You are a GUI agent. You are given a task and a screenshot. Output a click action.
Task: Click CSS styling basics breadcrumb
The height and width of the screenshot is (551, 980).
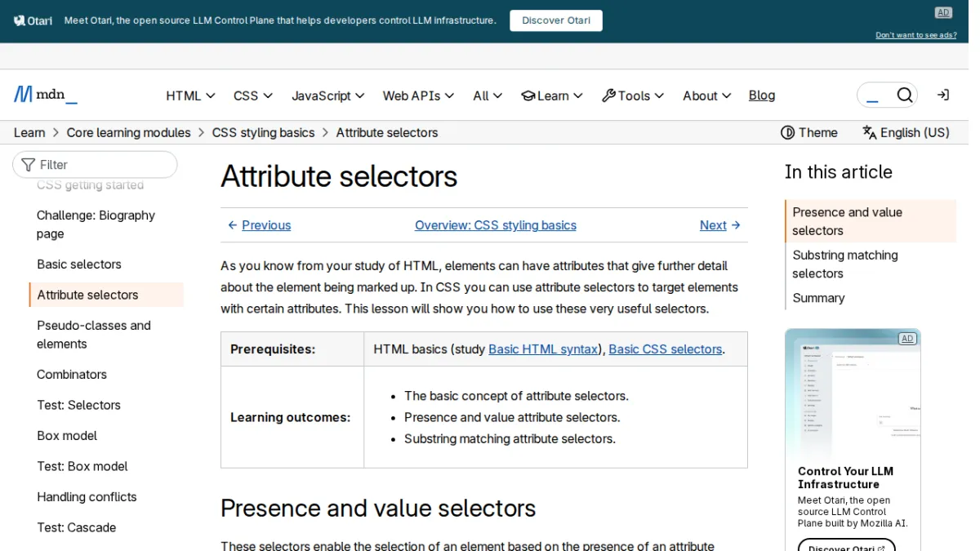pyautogui.click(x=263, y=132)
